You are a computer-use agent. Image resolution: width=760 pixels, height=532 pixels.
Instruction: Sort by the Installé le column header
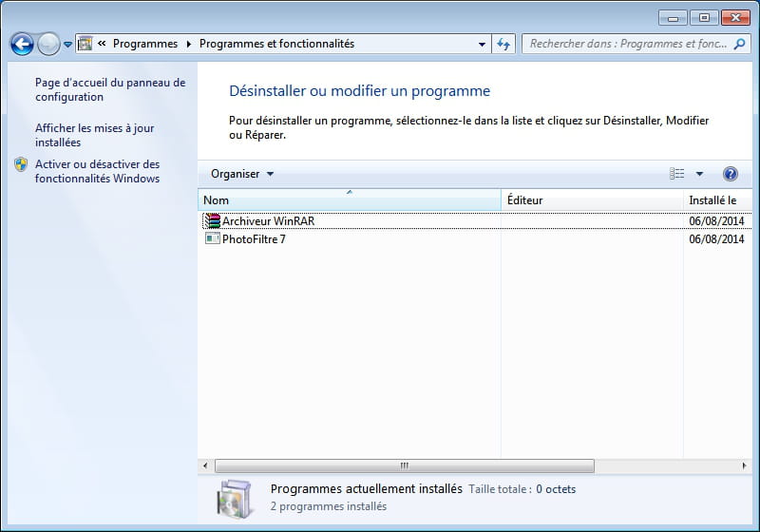(x=718, y=200)
